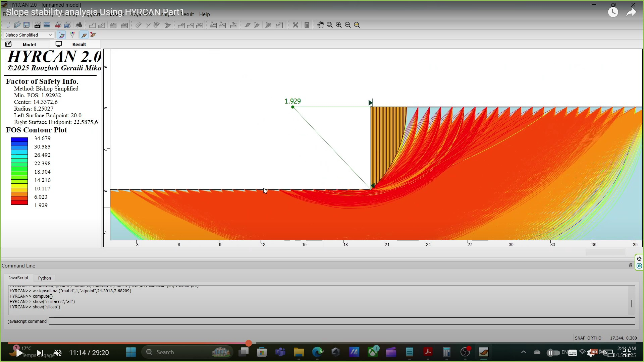Open Microsoft Edge from the taskbar
The width and height of the screenshot is (644, 362).
(x=317, y=352)
